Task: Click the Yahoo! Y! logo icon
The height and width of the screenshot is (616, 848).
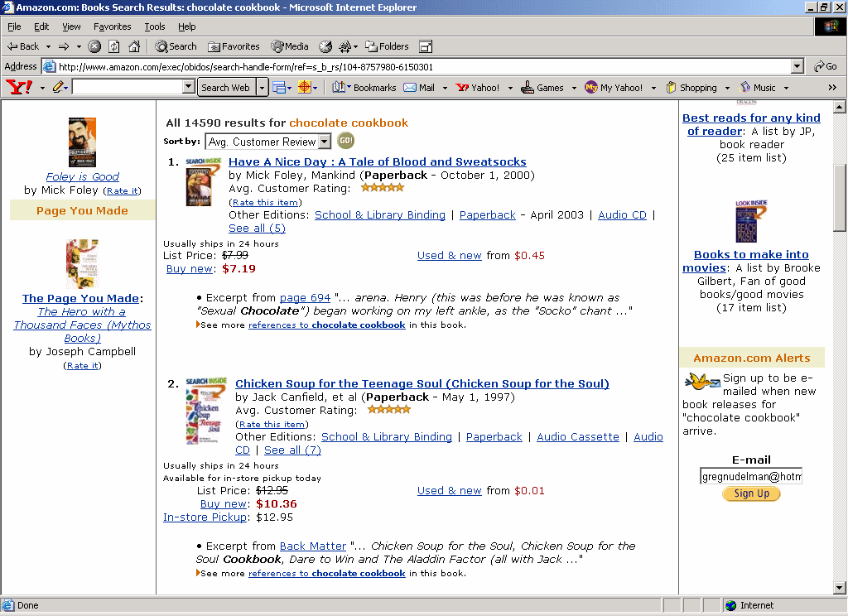Action: (18, 87)
